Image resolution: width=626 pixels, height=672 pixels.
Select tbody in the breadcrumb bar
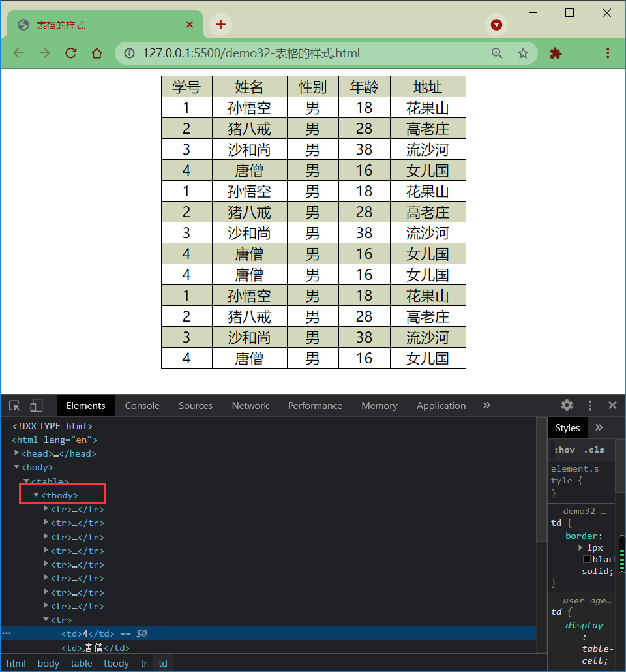pyautogui.click(x=115, y=663)
